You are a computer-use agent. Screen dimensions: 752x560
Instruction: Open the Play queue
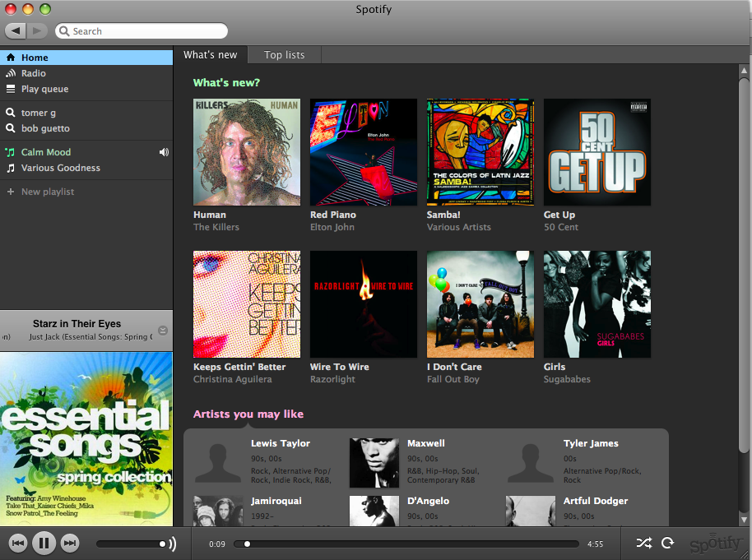tap(86, 89)
